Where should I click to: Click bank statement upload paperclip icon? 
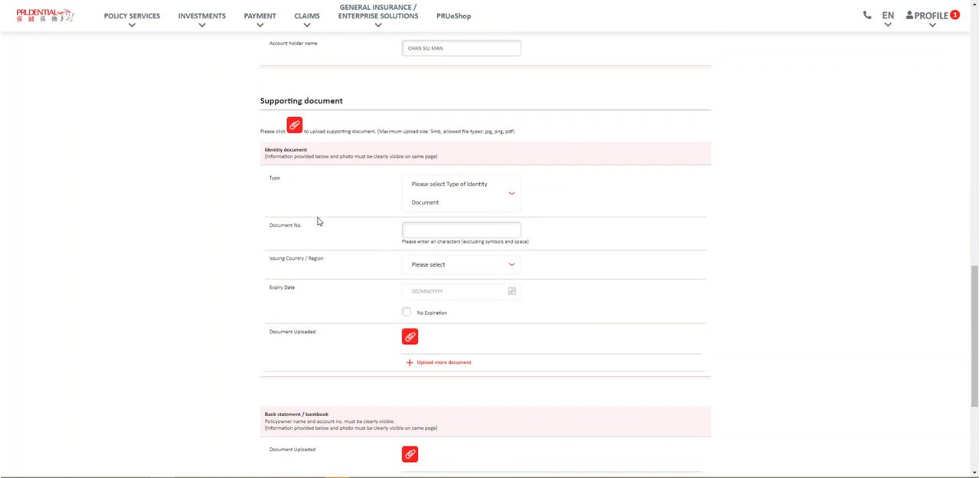click(x=410, y=454)
